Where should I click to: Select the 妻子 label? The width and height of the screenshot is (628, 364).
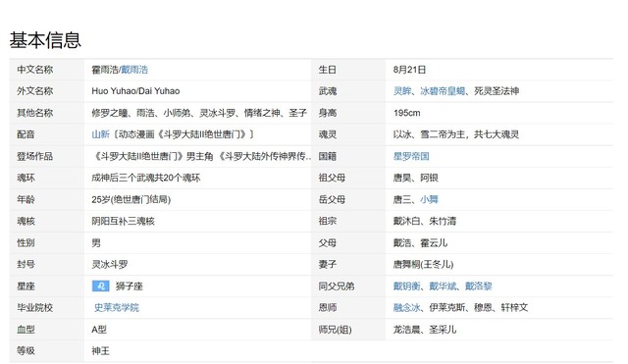point(327,264)
